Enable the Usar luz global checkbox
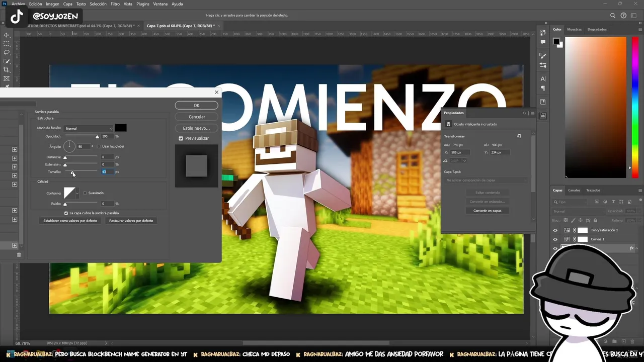The image size is (644, 362). tap(99, 146)
